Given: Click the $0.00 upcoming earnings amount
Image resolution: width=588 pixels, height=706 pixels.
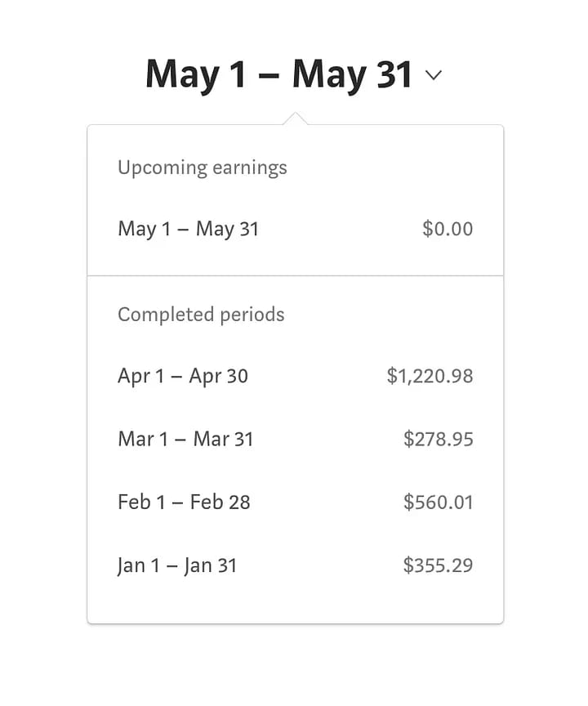Looking at the screenshot, I should click(x=448, y=229).
